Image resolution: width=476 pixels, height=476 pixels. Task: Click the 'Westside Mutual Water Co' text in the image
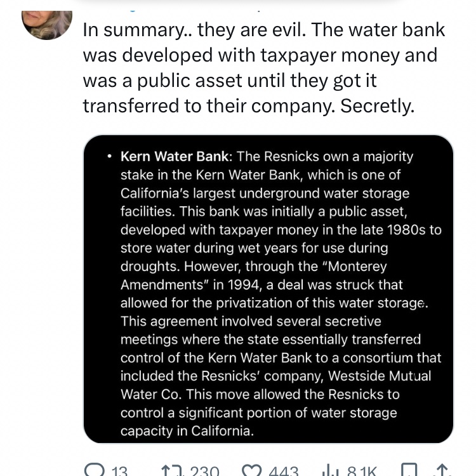click(275, 385)
